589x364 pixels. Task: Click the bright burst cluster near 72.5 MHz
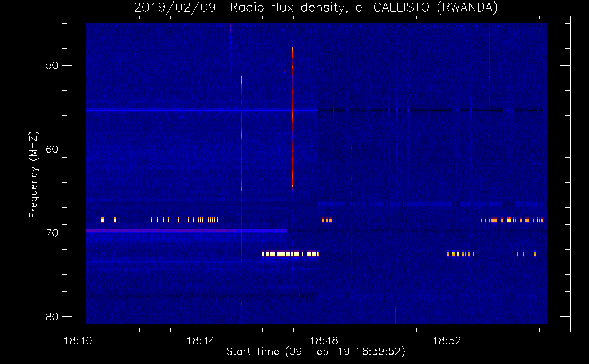pos(290,254)
